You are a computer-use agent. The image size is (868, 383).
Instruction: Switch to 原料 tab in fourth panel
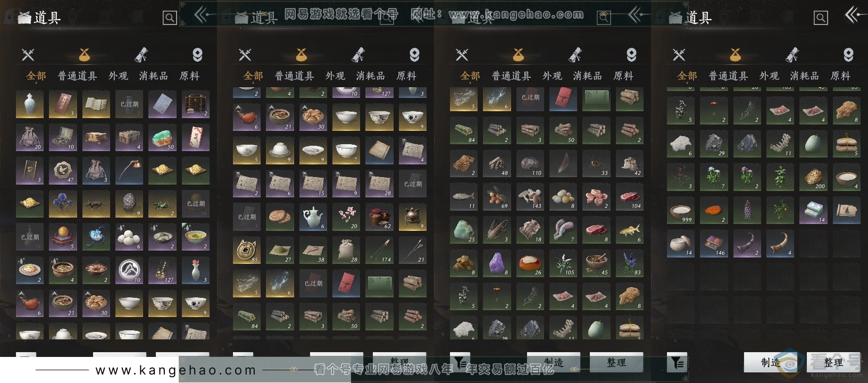pos(840,76)
